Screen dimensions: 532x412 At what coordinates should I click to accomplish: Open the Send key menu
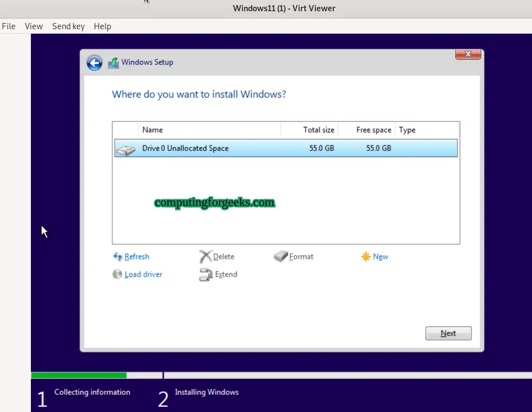68,26
